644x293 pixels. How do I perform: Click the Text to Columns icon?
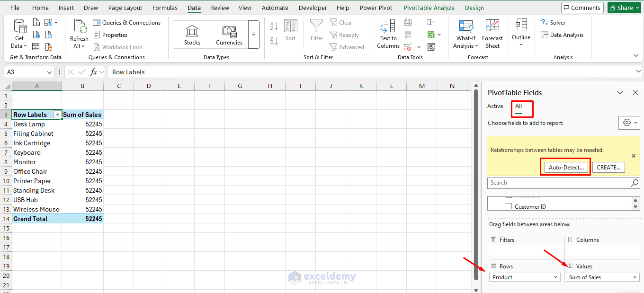click(x=388, y=34)
